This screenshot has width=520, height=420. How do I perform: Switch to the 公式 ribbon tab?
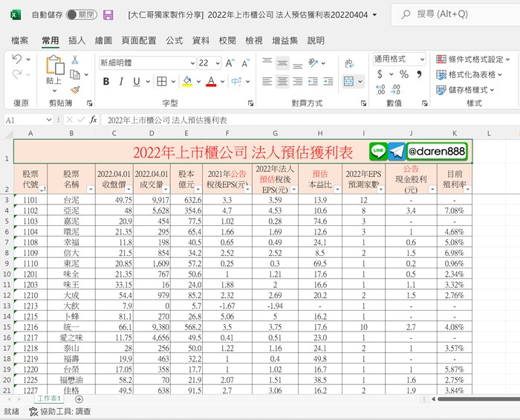click(174, 40)
